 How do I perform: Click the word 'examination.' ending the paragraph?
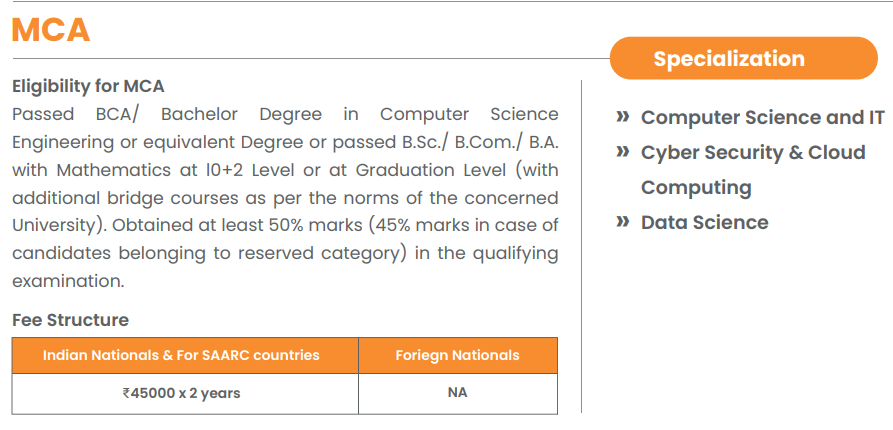pyautogui.click(x=68, y=281)
